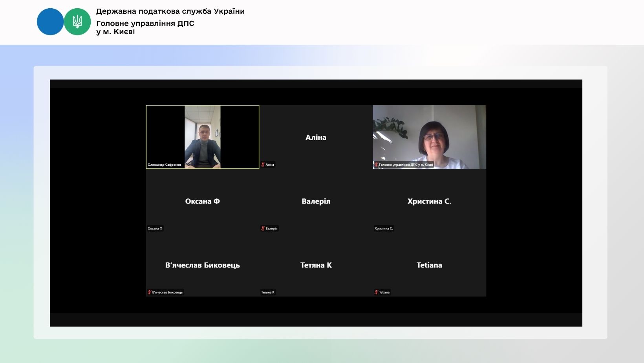The image size is (644, 363).
Task: Click the muted microphone icon beside Валерія label
Action: click(x=263, y=228)
